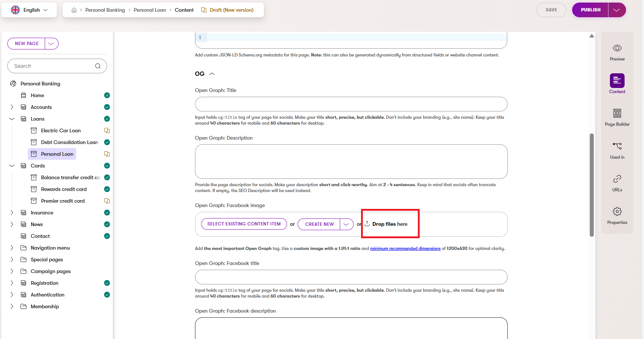Switch to Page Builder in the right sidebar
Screen dimensions: 644x339
[x=617, y=117]
